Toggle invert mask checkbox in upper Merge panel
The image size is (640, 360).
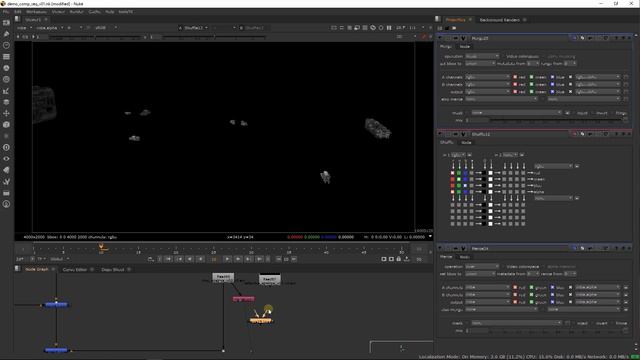tap(592, 113)
